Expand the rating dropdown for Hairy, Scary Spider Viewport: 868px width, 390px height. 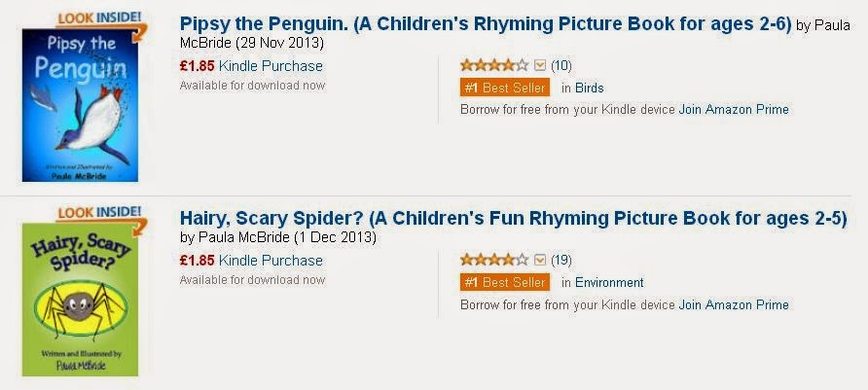click(x=541, y=260)
